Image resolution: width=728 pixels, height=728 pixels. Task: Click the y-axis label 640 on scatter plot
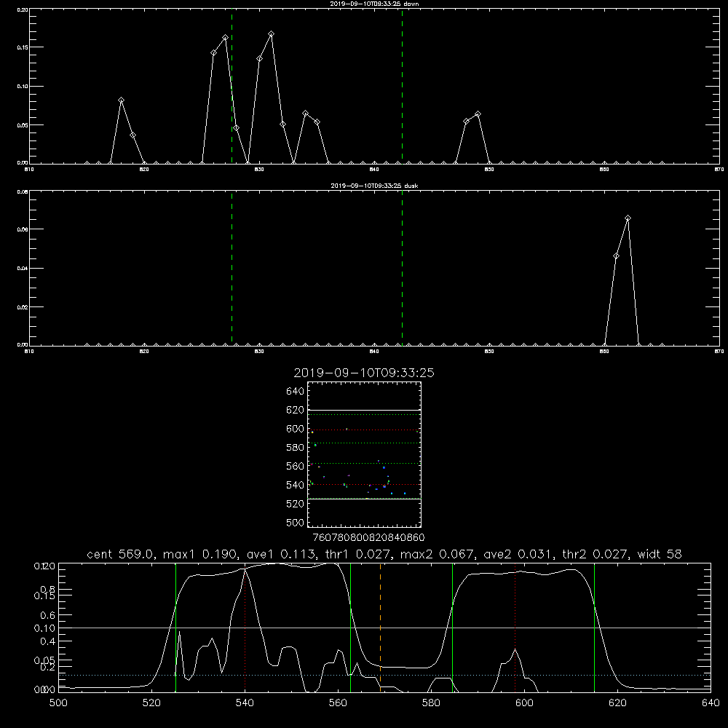click(x=296, y=392)
